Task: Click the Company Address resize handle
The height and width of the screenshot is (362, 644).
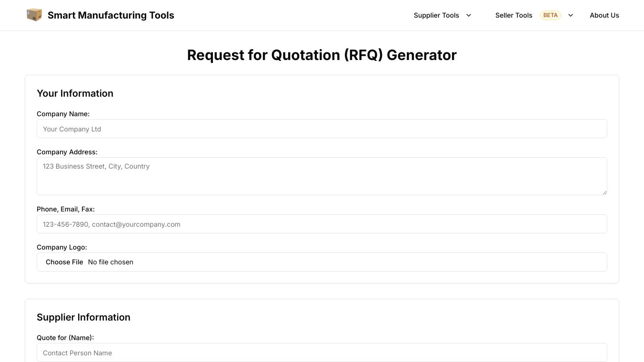Action: pyautogui.click(x=604, y=192)
